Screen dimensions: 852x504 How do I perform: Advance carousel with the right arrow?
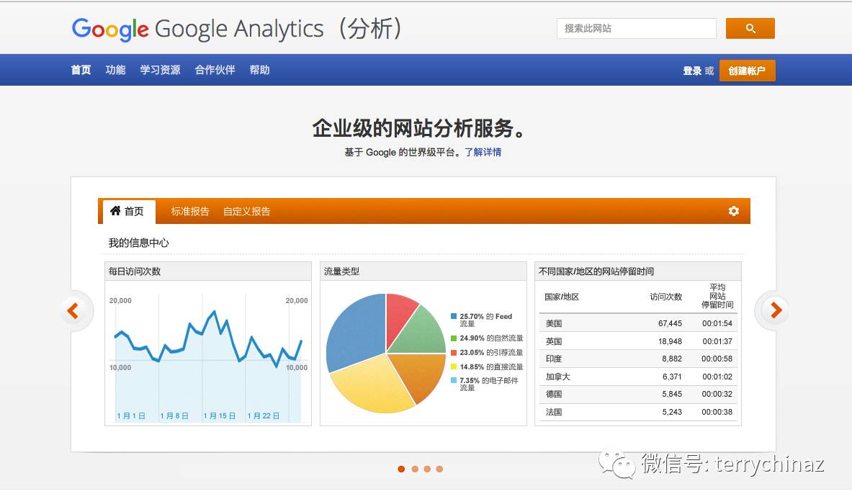pos(776,310)
